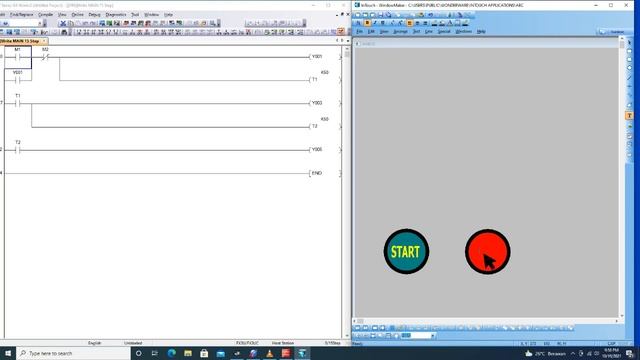Click GX Works vertical scrollbar up arrow
The image size is (640, 360).
(x=347, y=49)
